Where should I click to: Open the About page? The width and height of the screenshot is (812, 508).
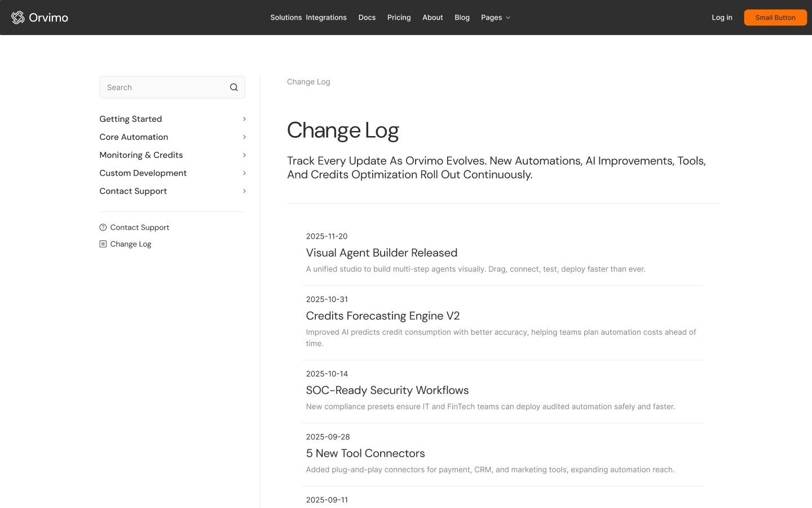pyautogui.click(x=433, y=17)
